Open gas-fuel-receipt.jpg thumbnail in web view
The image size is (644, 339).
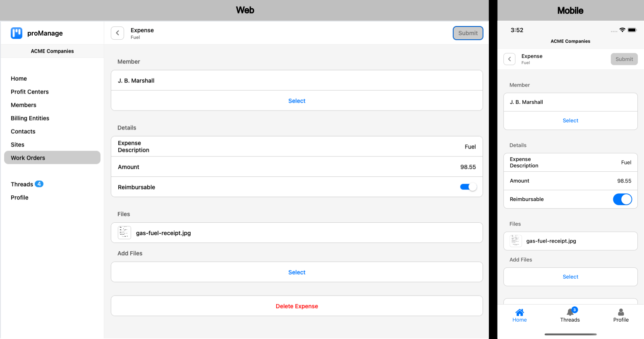pos(124,233)
